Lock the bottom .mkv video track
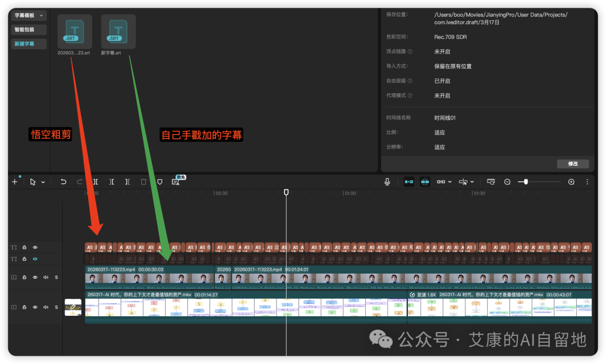 [24, 307]
